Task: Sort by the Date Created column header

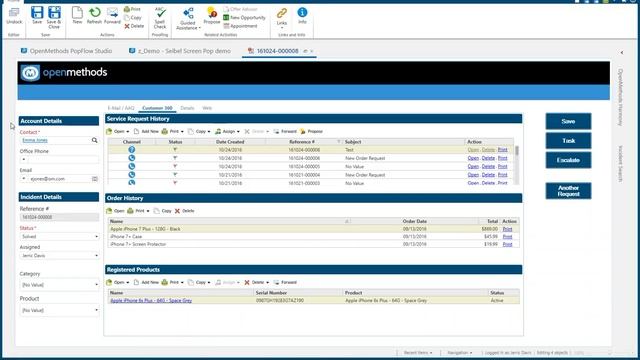Action: [230, 142]
